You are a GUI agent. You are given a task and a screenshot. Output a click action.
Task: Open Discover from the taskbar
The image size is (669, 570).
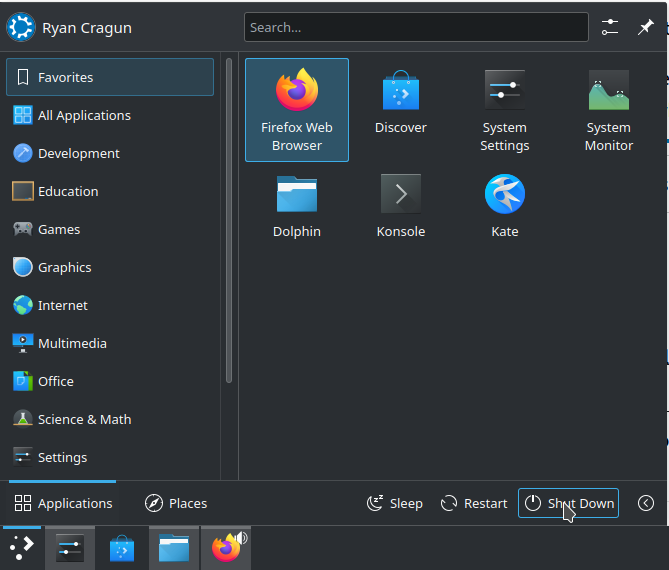pos(122,548)
